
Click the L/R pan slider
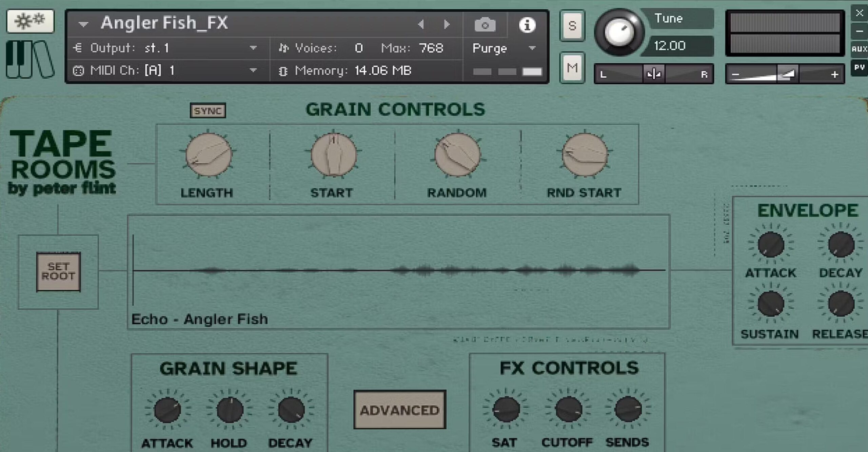tap(653, 74)
